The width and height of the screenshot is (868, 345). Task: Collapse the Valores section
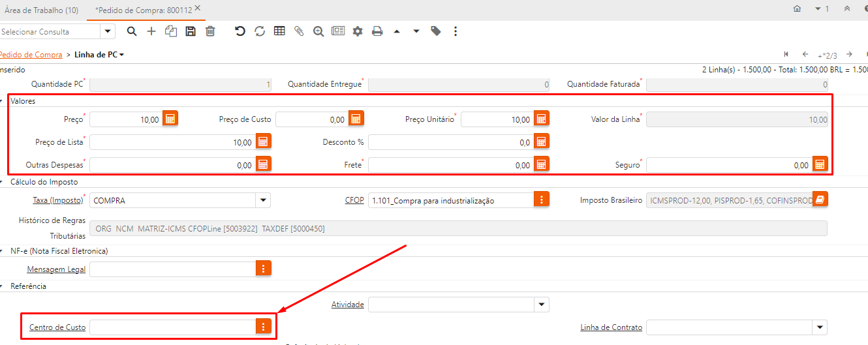point(3,101)
